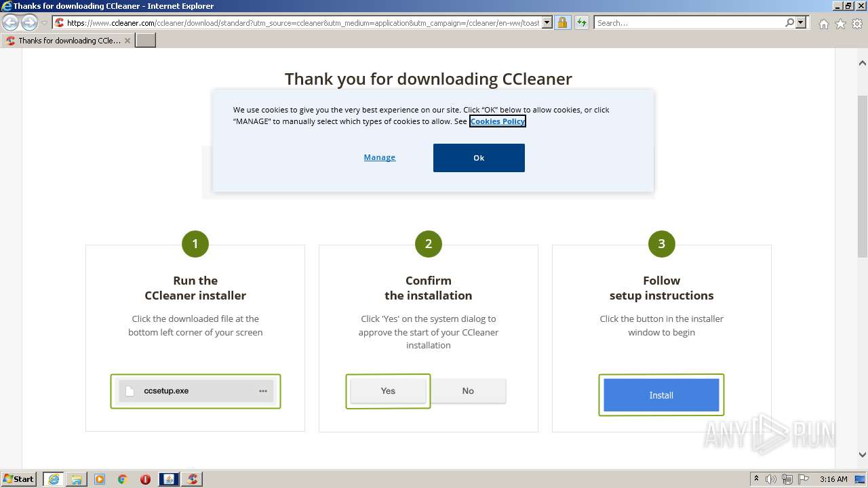Click the Home icon

(x=823, y=24)
